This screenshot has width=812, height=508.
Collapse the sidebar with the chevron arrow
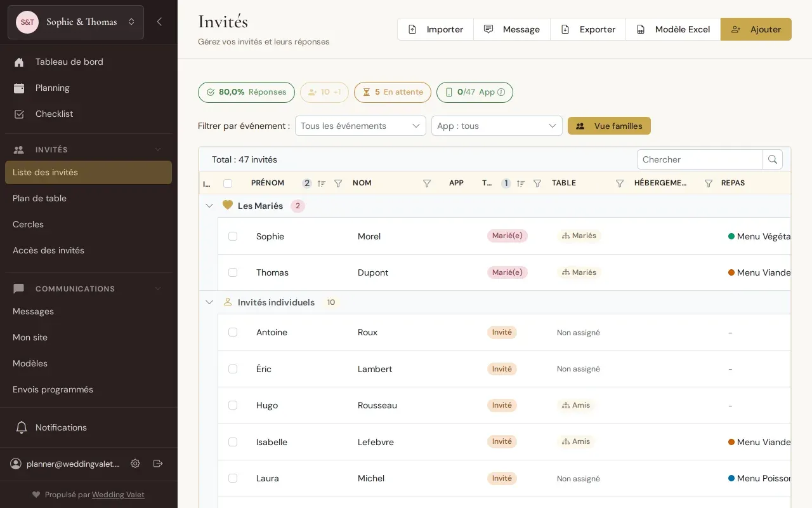159,22
